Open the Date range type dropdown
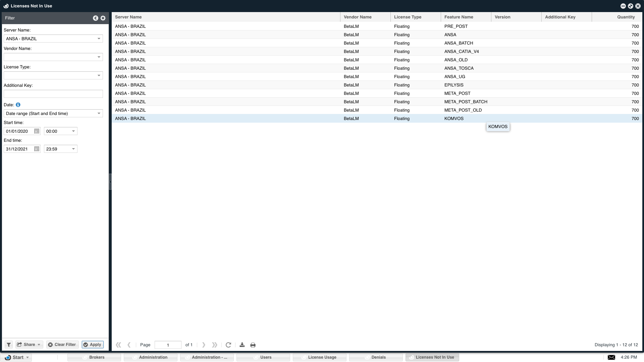Screen dimensions: 644x362 coord(99,113)
